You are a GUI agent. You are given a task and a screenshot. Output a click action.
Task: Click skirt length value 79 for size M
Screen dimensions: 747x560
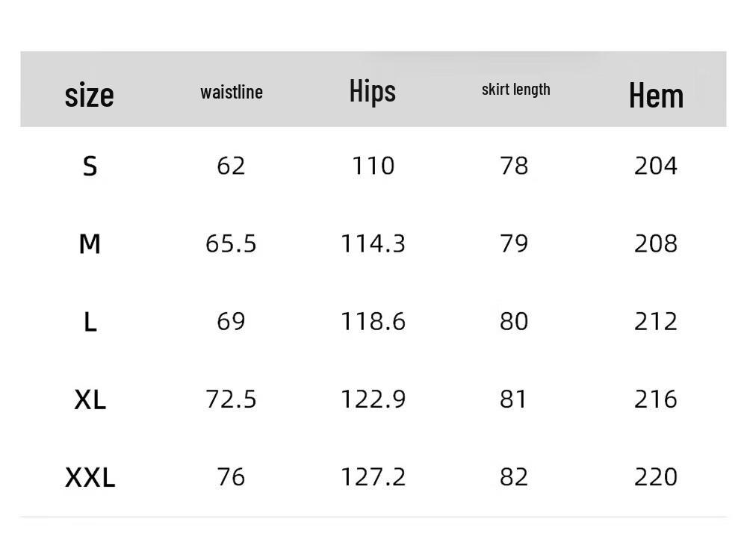coord(514,243)
